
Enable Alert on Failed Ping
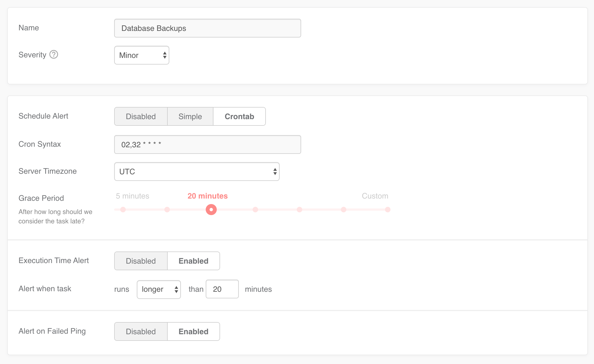[193, 331]
